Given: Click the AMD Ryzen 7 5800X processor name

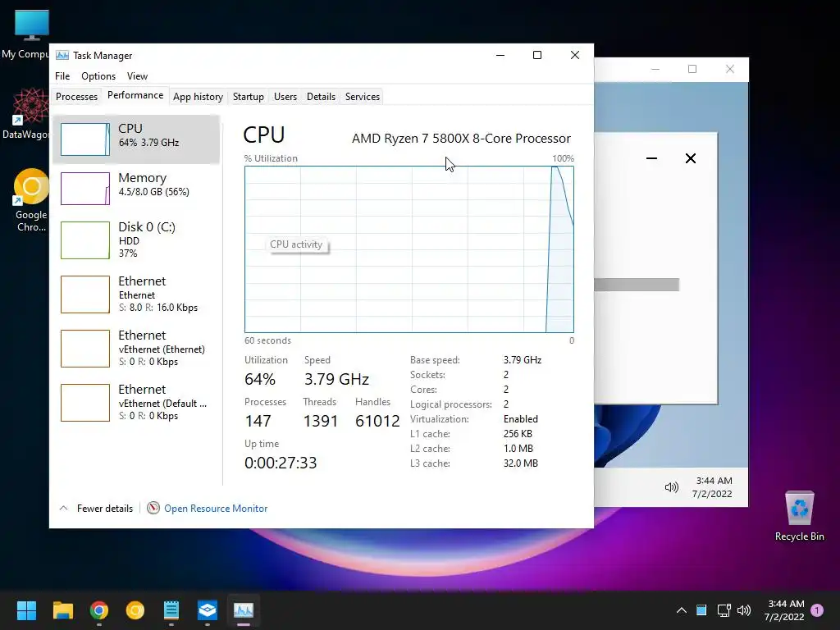Looking at the screenshot, I should coord(461,138).
